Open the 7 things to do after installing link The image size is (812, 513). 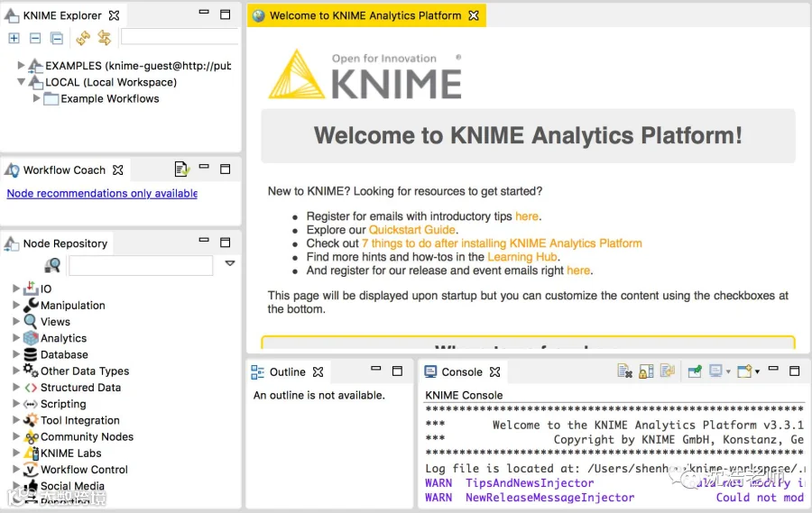pos(502,243)
